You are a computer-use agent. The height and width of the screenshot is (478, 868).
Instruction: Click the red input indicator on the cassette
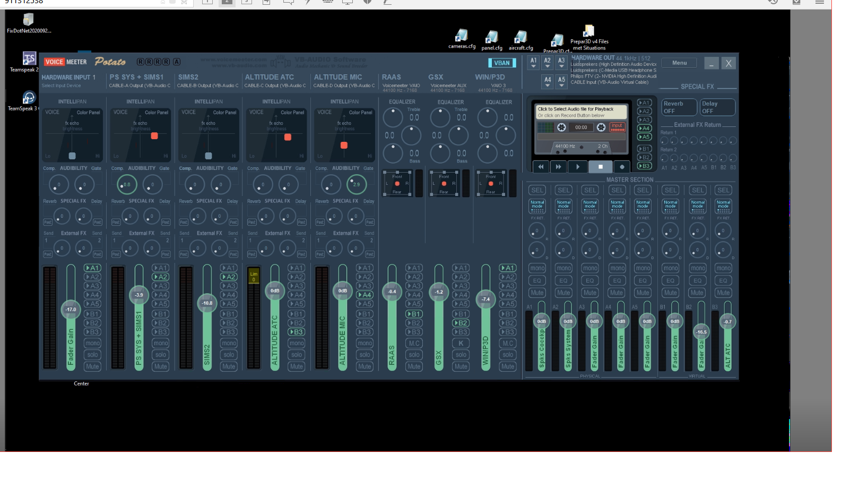(617, 127)
